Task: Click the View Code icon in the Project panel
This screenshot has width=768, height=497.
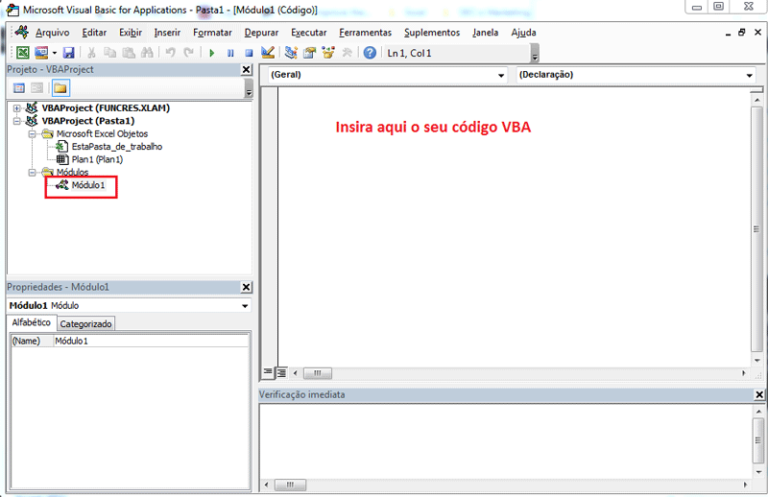Action: (18, 88)
